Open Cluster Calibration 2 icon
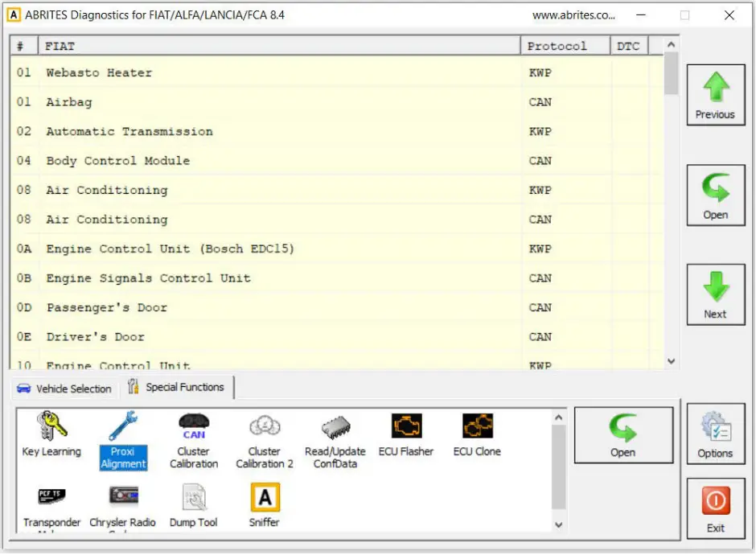Screen dimensions: 756x555 click(265, 426)
